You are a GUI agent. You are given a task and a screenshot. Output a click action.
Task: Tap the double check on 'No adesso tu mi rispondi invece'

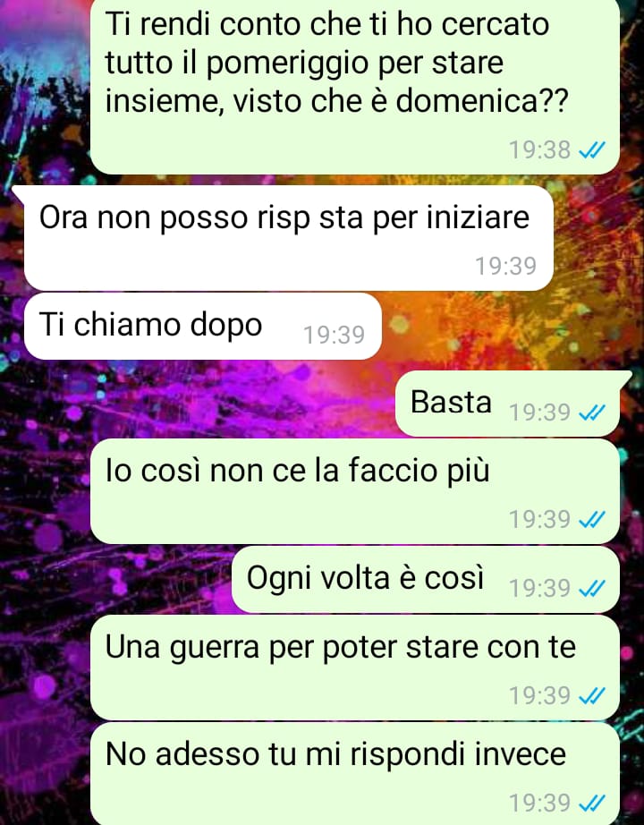point(592,803)
